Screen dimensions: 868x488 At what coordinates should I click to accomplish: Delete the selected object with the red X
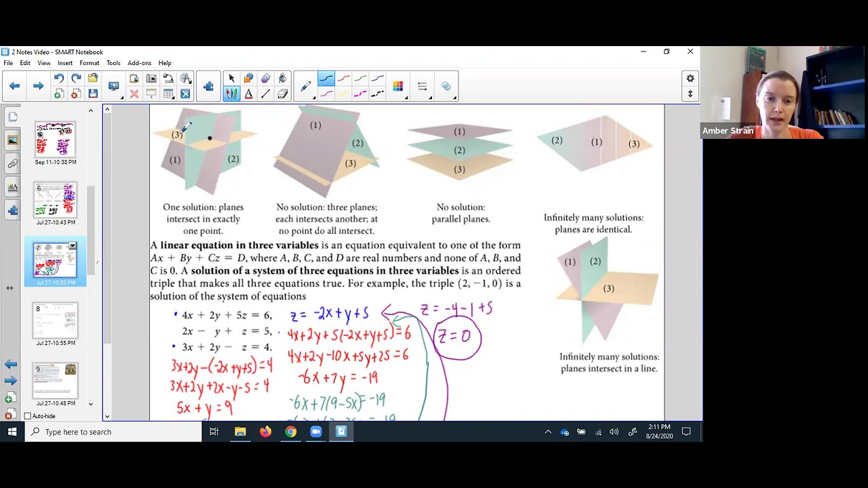tap(134, 94)
